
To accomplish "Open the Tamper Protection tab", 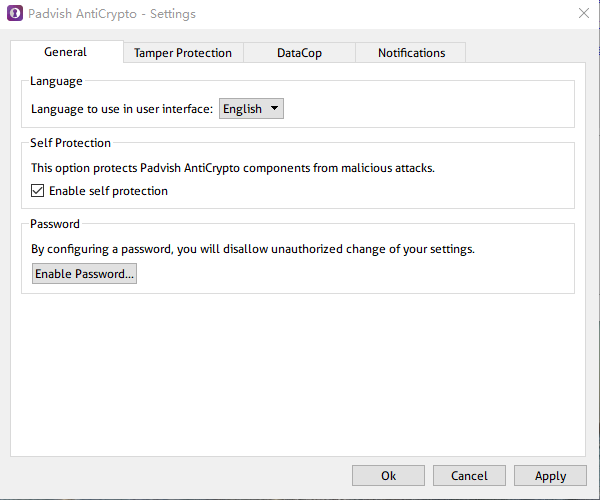I will point(183,53).
